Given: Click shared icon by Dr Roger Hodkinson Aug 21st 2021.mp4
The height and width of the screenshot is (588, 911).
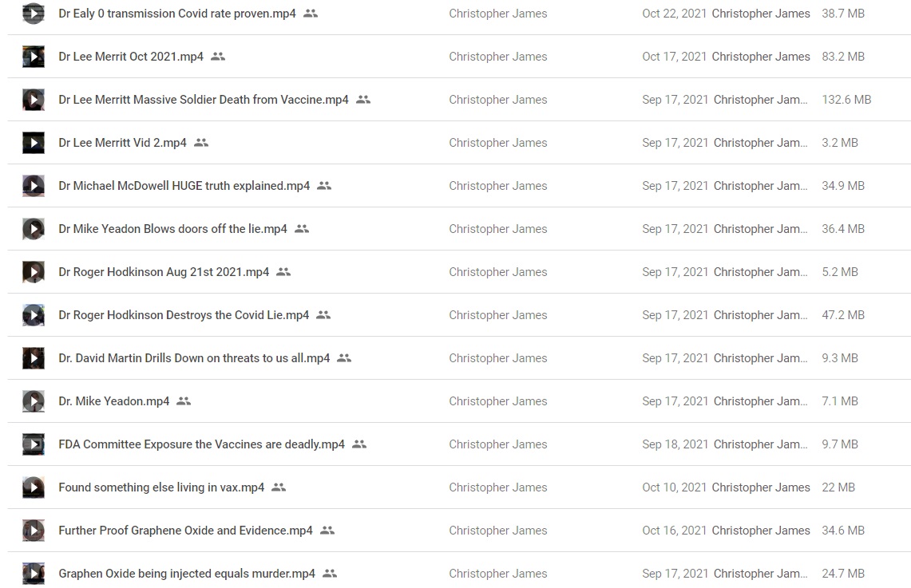Looking at the screenshot, I should [283, 271].
